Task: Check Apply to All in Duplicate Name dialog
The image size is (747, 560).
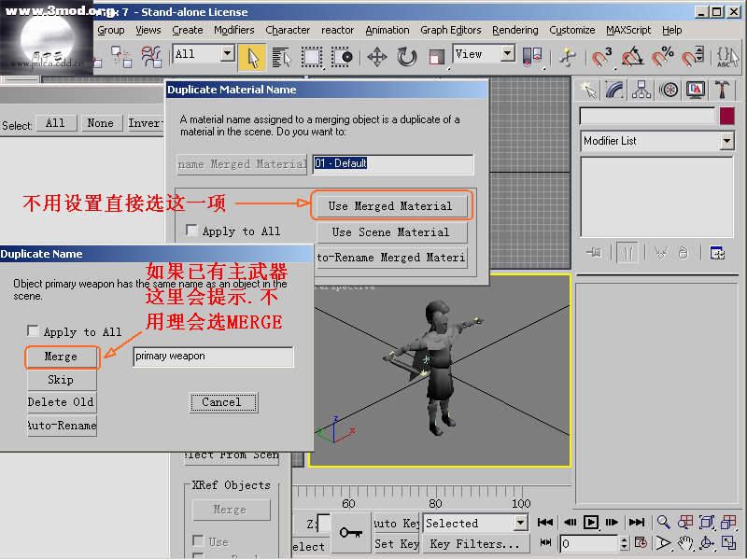Action: [x=34, y=331]
